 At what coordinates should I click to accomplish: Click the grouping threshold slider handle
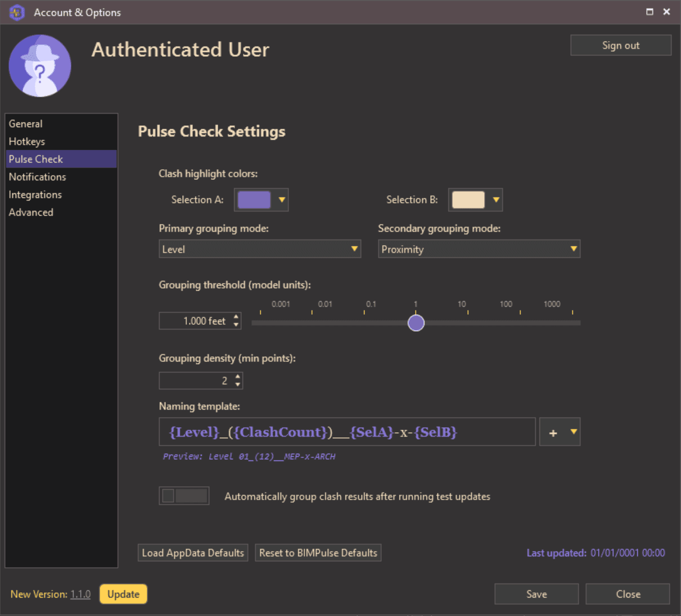point(416,323)
